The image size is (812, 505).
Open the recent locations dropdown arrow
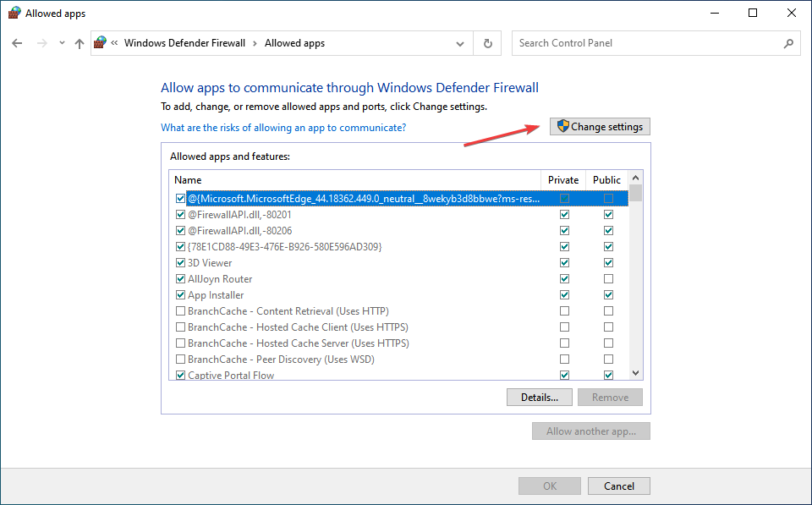click(x=62, y=43)
